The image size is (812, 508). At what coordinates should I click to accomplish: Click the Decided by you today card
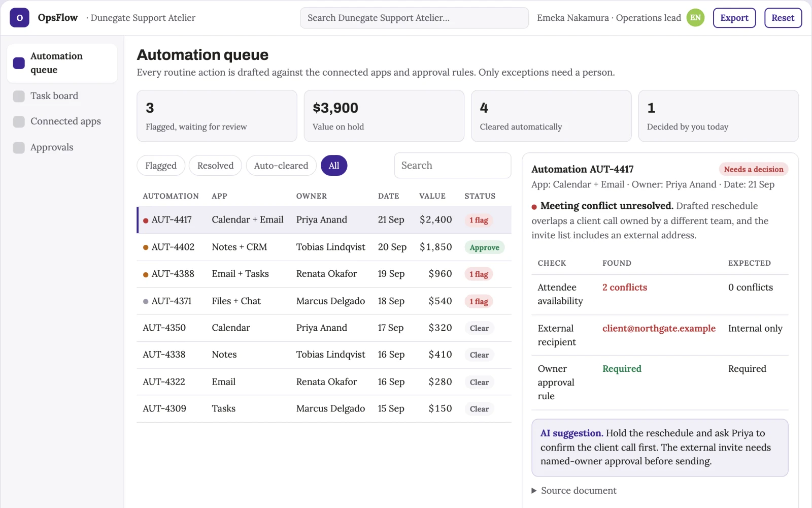718,116
